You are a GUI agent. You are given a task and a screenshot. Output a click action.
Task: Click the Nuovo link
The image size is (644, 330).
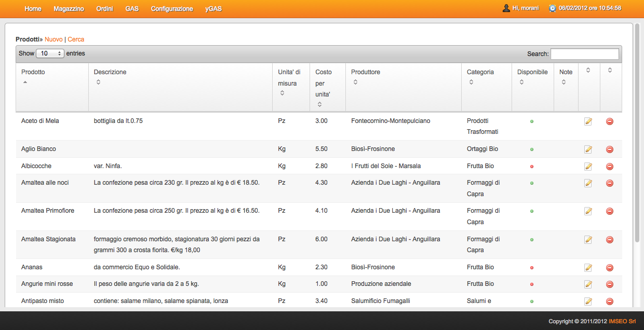click(x=53, y=39)
